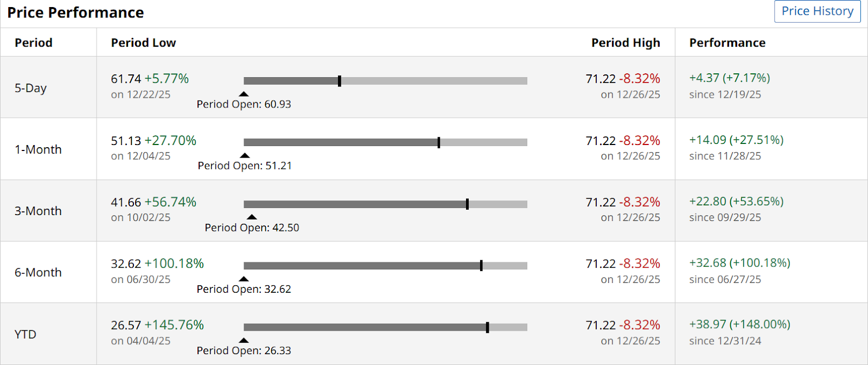Screen dimensions: 868x365
Task: Select the YTD period row label
Action: pos(25,335)
